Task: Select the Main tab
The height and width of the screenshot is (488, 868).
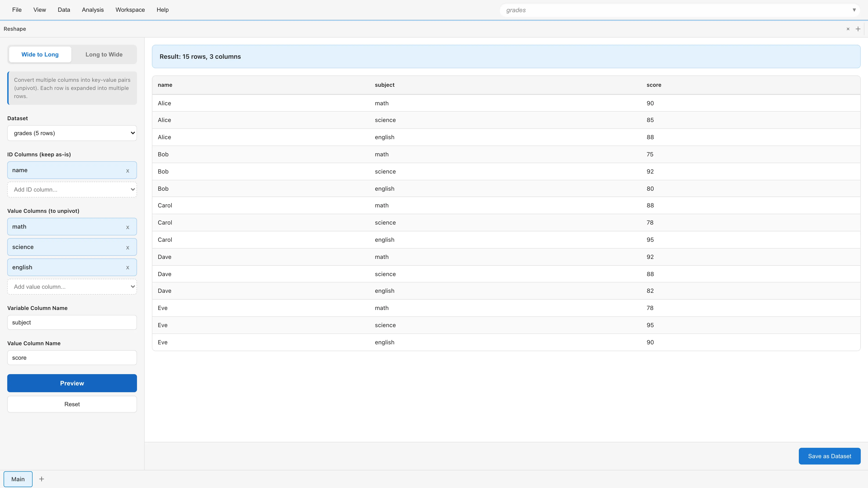Action: (x=18, y=479)
